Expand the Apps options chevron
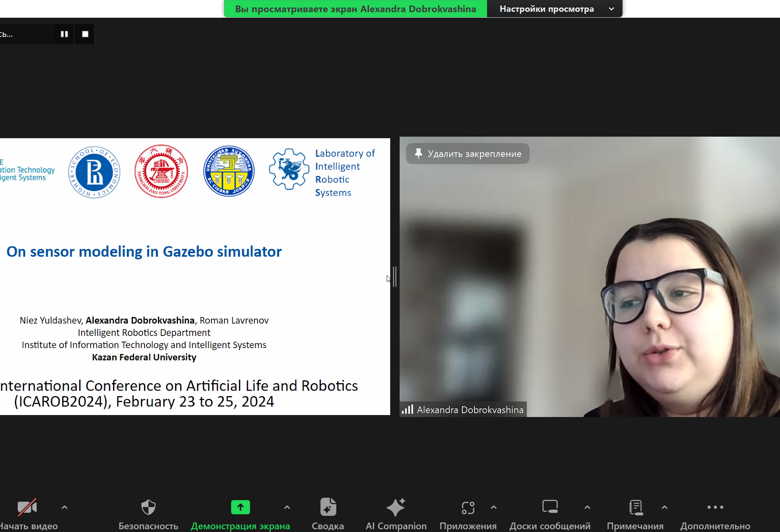Viewport: 780px width, 532px height. coord(494,507)
